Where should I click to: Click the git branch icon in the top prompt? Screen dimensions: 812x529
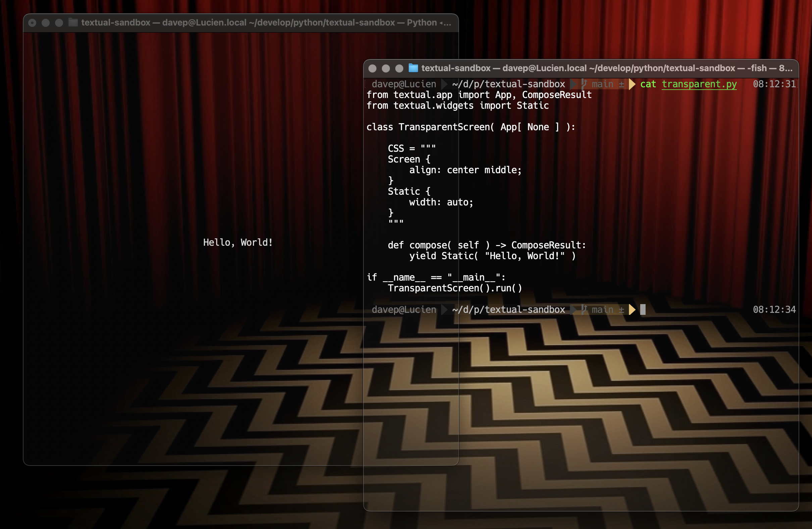coord(584,84)
